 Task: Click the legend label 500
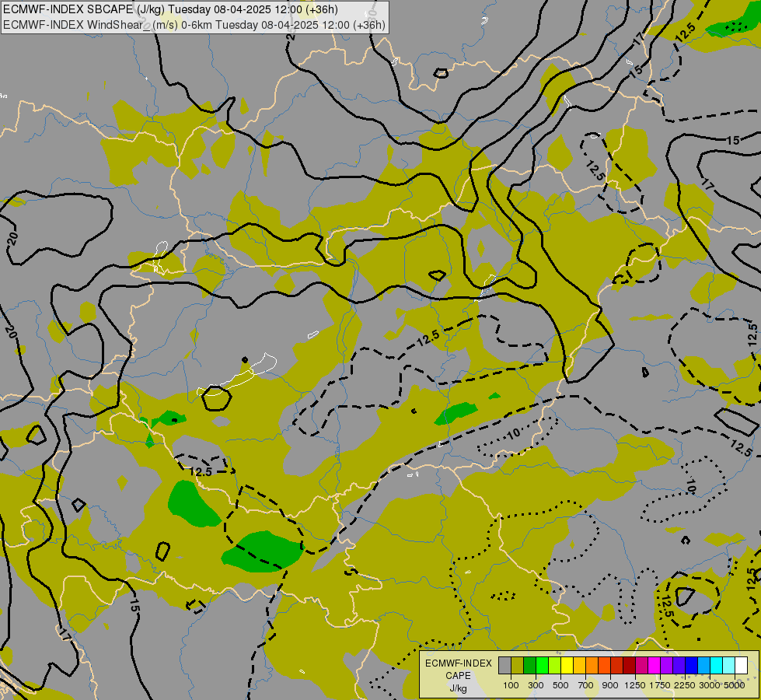coord(560,685)
